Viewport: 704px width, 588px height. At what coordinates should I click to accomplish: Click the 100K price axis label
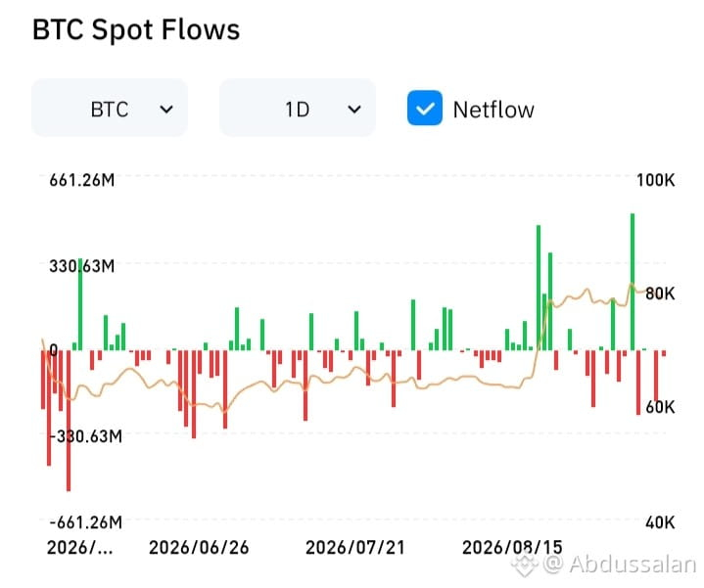point(655,180)
